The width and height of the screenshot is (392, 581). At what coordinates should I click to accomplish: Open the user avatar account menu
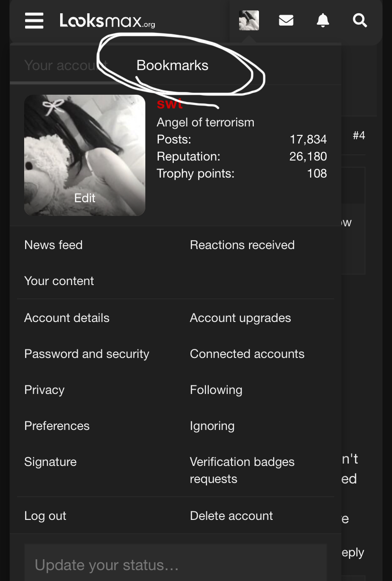pyautogui.click(x=249, y=21)
